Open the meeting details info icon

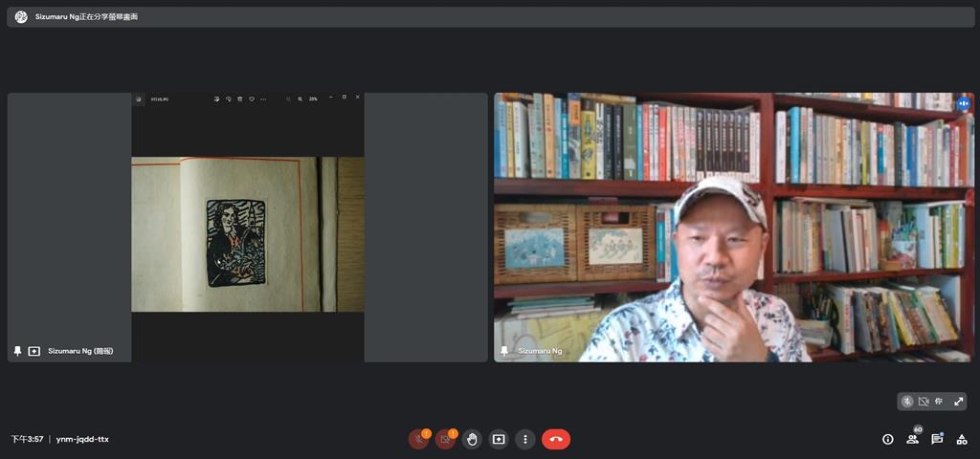click(887, 440)
